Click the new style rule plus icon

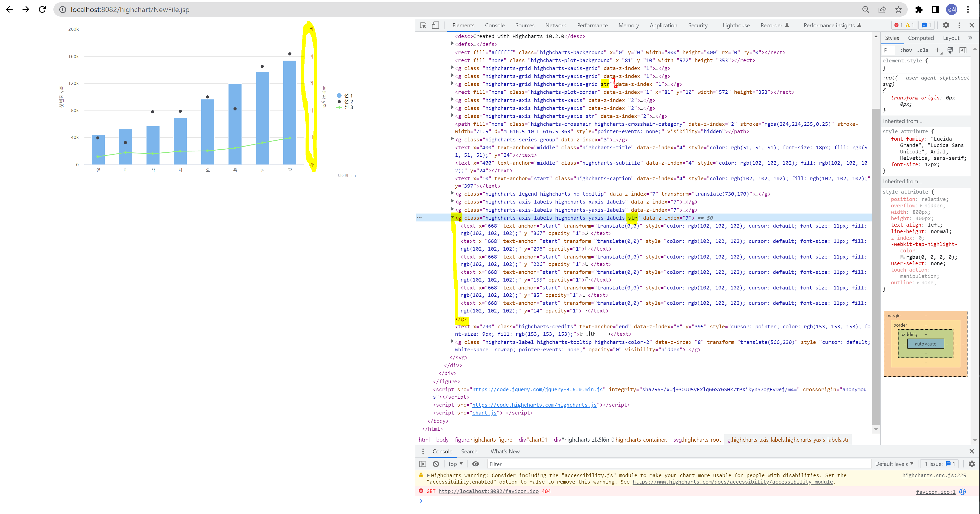click(937, 50)
